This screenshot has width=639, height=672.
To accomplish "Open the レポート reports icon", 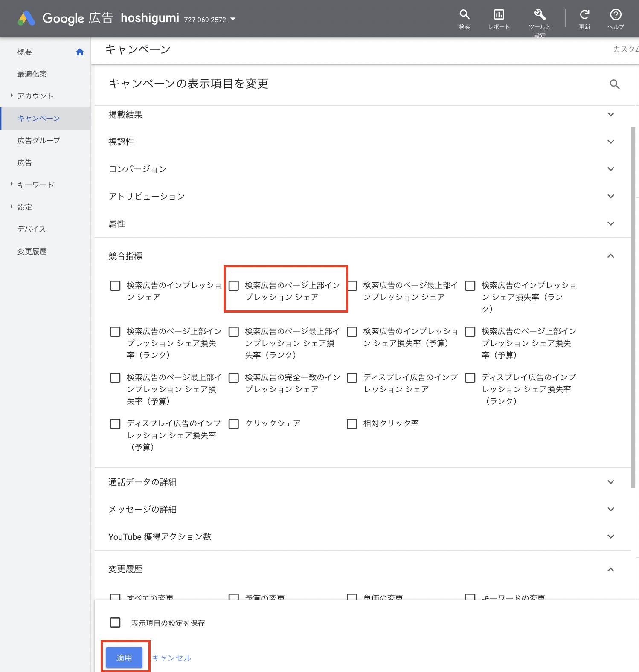I will 499,15.
